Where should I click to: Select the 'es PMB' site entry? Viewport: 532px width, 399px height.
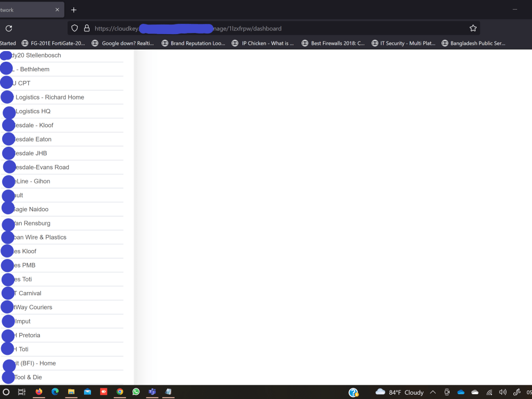(62, 265)
